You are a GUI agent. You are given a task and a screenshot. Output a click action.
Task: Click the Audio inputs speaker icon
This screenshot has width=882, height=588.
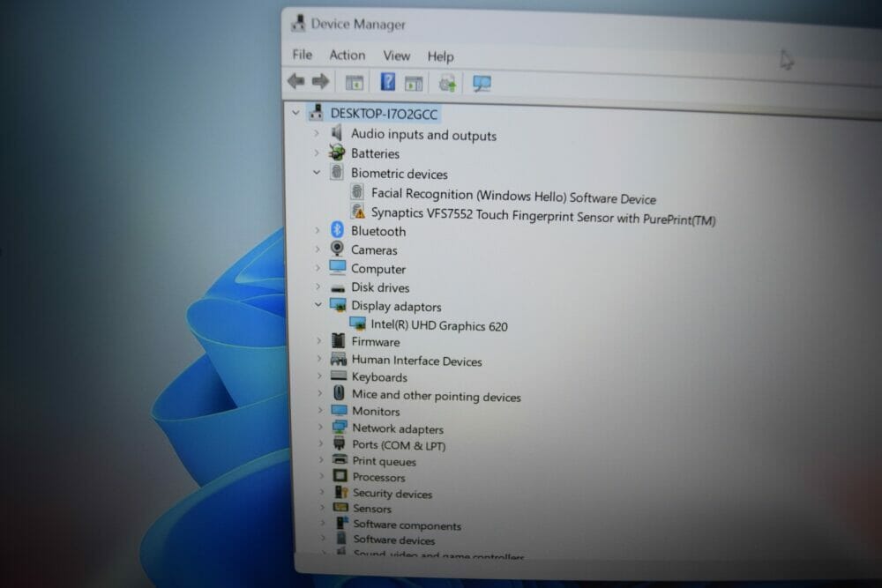pos(336,133)
